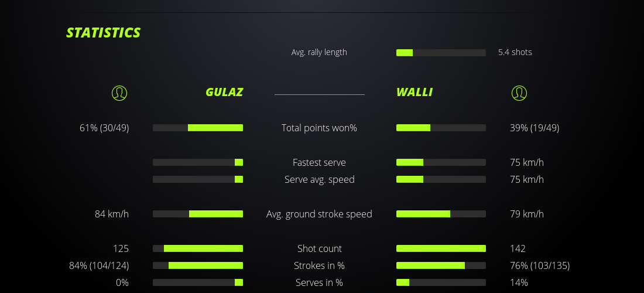Screen dimensions: 644x293
Task: Click the 'Shot count' label
Action: (319, 248)
